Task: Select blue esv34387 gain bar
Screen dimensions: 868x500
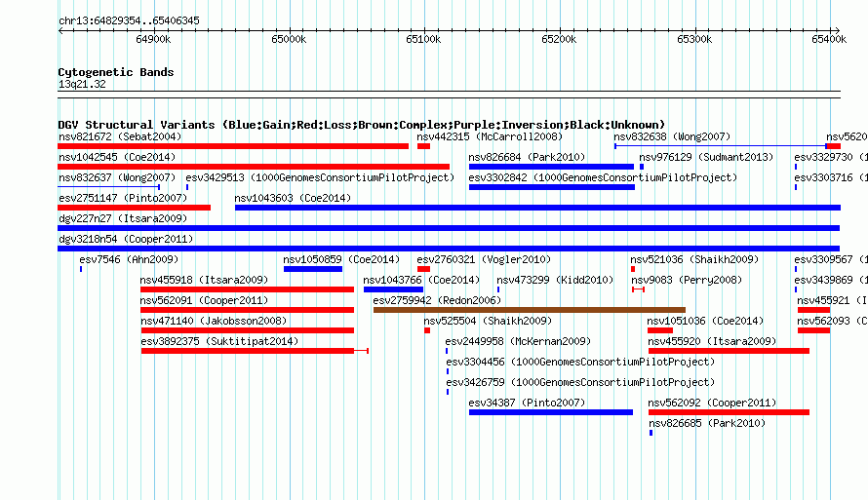Action: 551,412
